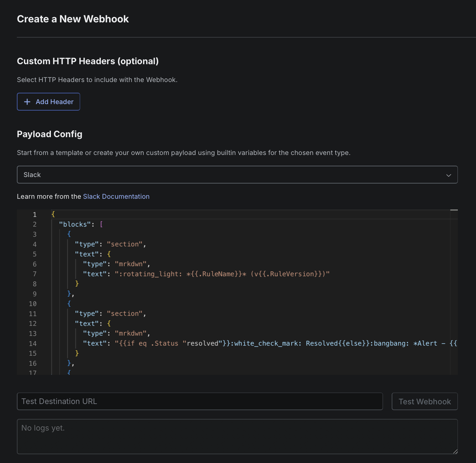Click line number 7 in the editor
Image resolution: width=476 pixels, height=463 pixels.
click(x=34, y=274)
